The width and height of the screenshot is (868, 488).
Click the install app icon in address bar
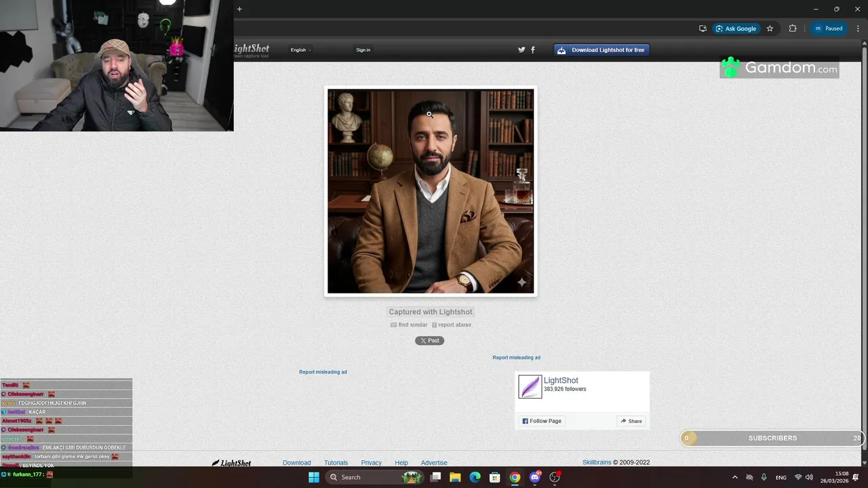point(703,28)
